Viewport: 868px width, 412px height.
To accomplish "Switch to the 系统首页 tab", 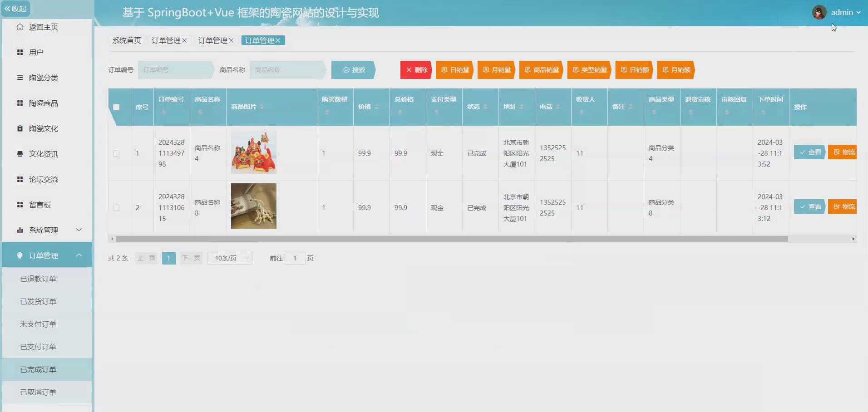I will [x=127, y=40].
